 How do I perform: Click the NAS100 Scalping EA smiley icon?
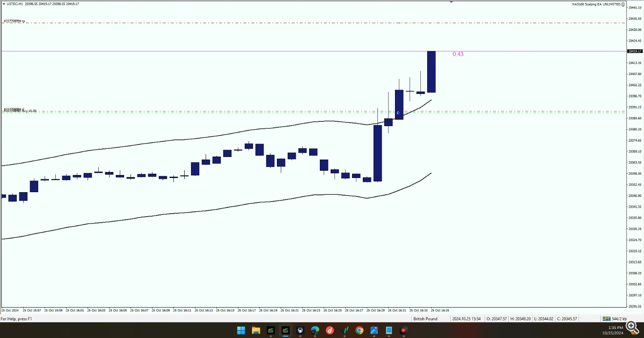click(x=623, y=4)
